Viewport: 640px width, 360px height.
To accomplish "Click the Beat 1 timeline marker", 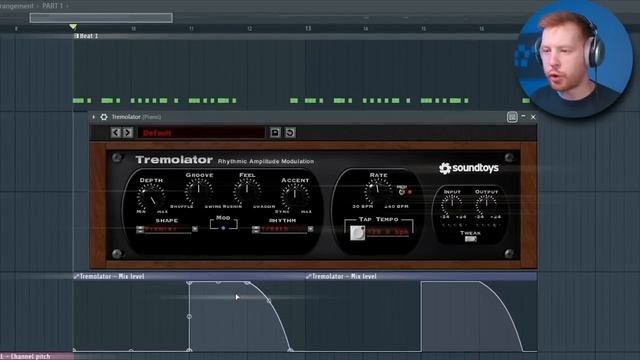I will point(86,36).
